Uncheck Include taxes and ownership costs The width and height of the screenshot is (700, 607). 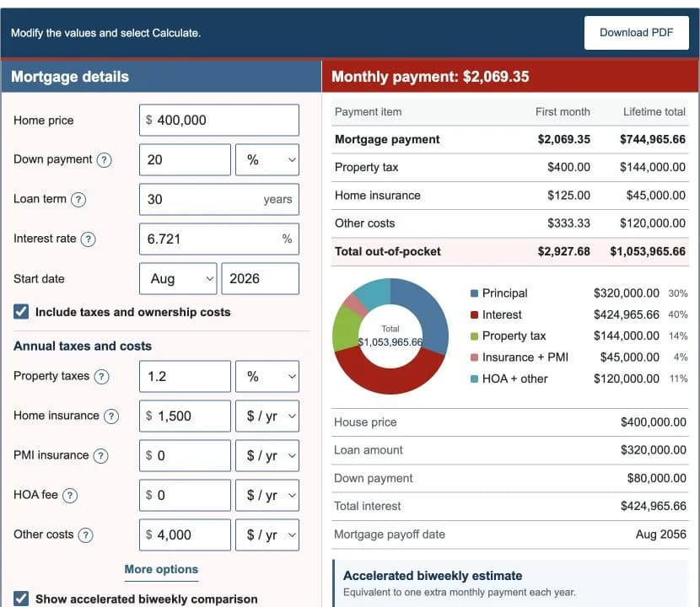click(x=21, y=312)
